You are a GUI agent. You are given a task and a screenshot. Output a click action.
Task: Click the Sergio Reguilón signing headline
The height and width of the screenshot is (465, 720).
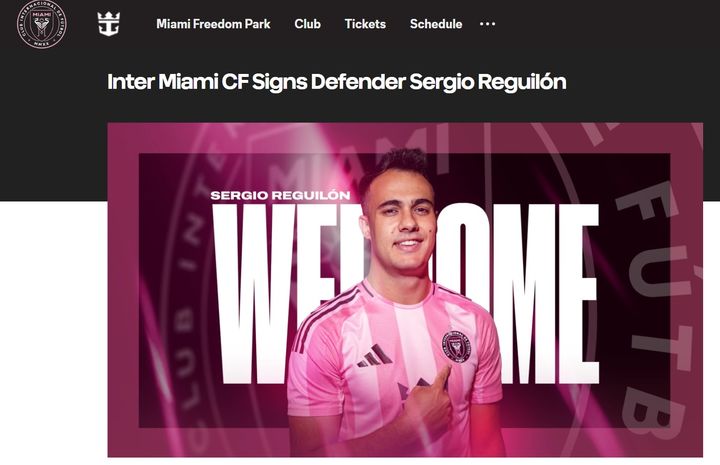(x=337, y=82)
